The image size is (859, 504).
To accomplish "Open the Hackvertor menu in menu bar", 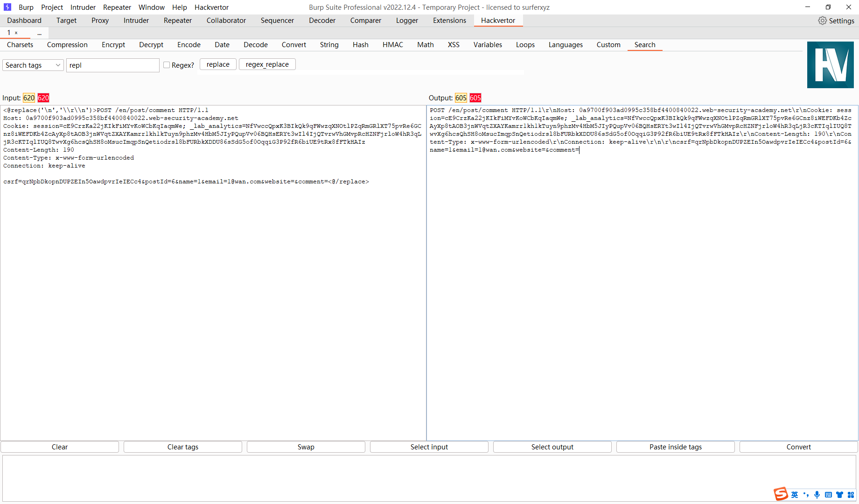I will coord(211,7).
